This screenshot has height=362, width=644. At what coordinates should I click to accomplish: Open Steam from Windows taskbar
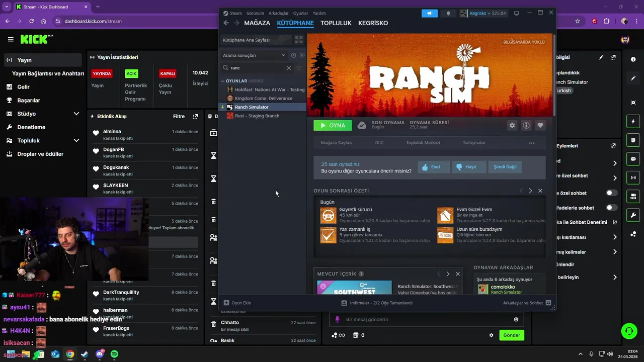pos(85,354)
